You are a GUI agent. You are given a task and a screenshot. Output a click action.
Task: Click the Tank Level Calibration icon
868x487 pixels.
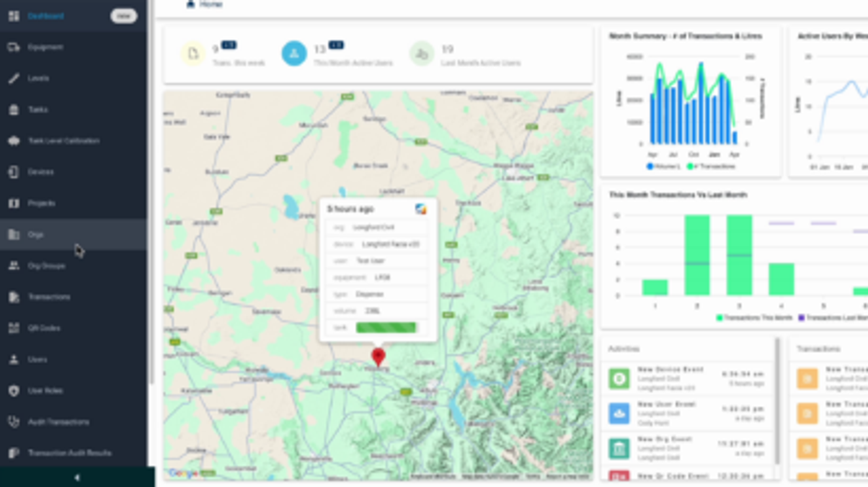13,141
